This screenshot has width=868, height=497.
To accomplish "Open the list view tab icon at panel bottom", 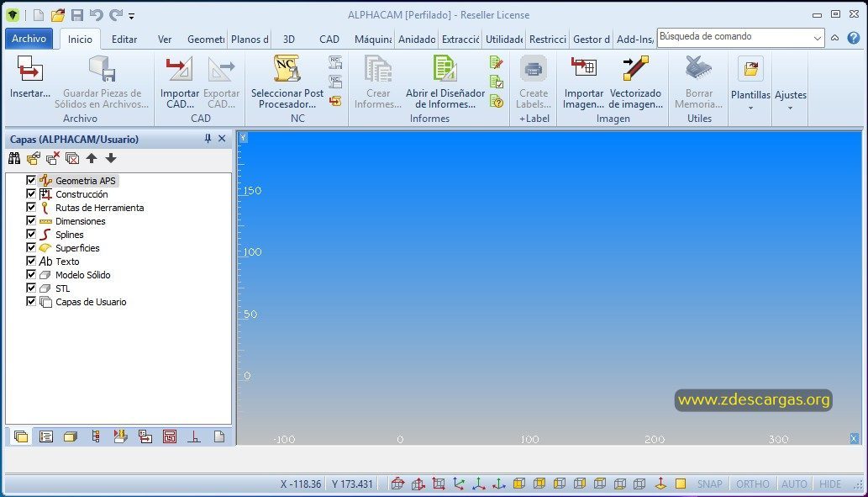I will [46, 436].
